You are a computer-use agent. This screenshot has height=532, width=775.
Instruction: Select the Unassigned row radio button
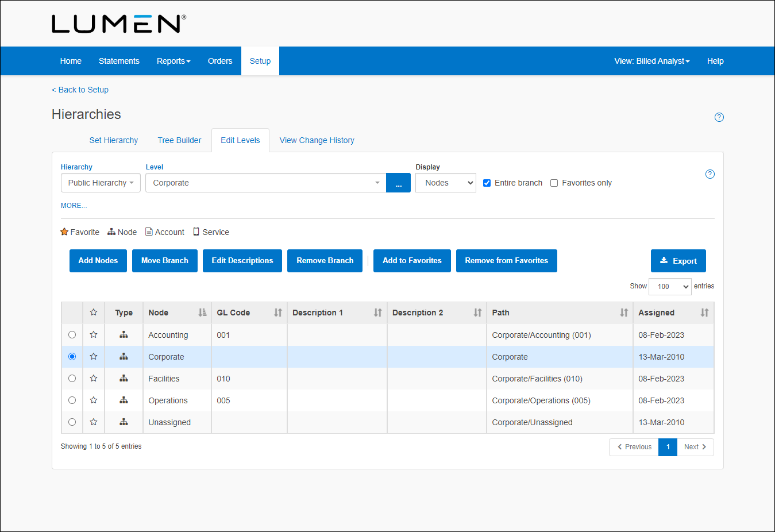[x=72, y=422]
